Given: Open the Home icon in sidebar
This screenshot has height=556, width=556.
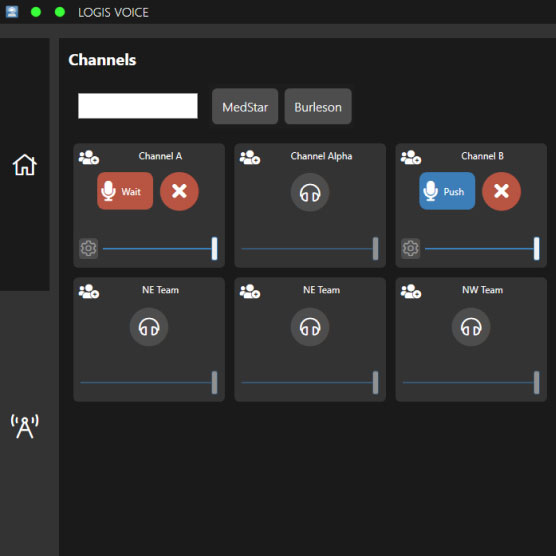Looking at the screenshot, I should point(24,165).
